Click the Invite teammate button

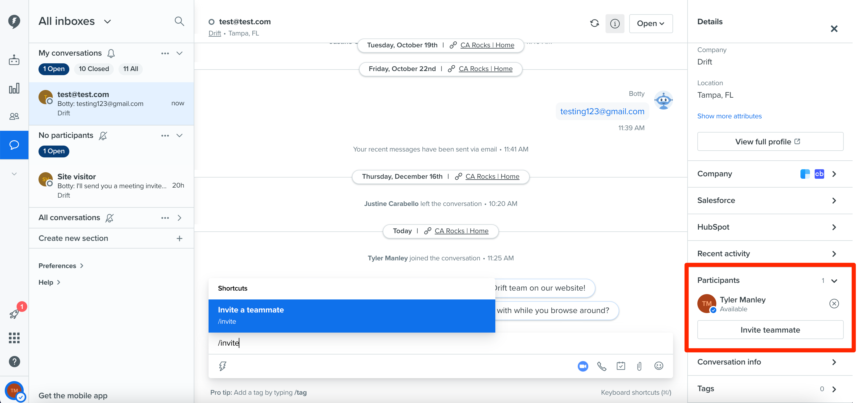(770, 330)
